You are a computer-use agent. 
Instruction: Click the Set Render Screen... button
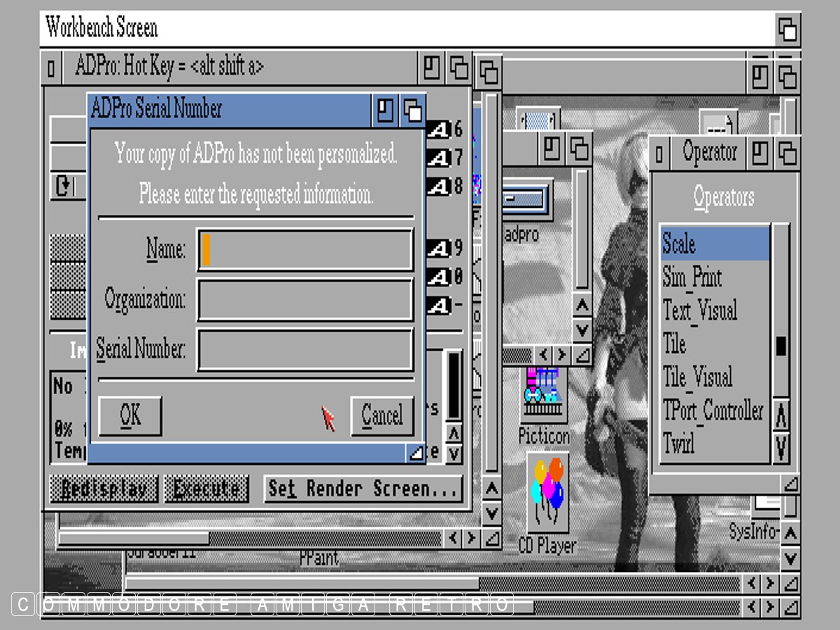(x=363, y=489)
